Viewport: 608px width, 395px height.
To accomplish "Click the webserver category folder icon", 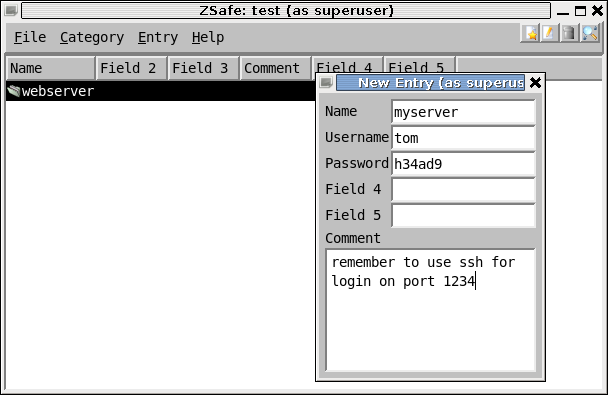I will pyautogui.click(x=14, y=91).
